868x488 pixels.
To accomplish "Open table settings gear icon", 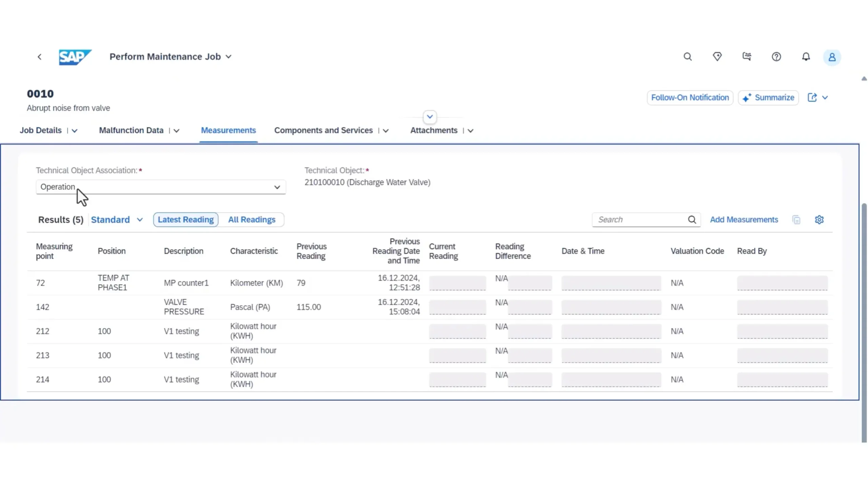I will [819, 220].
